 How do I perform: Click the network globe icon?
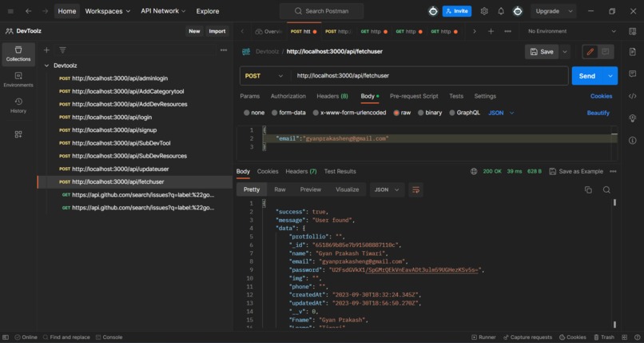(474, 171)
